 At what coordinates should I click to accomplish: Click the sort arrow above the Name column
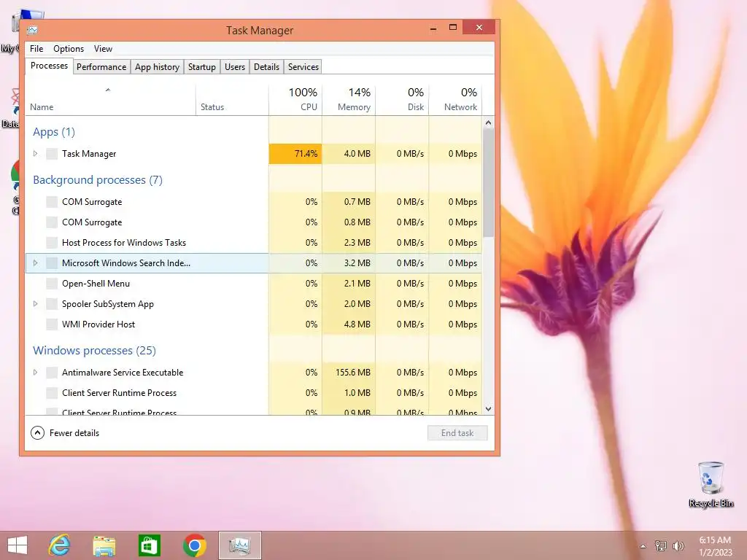tap(108, 90)
